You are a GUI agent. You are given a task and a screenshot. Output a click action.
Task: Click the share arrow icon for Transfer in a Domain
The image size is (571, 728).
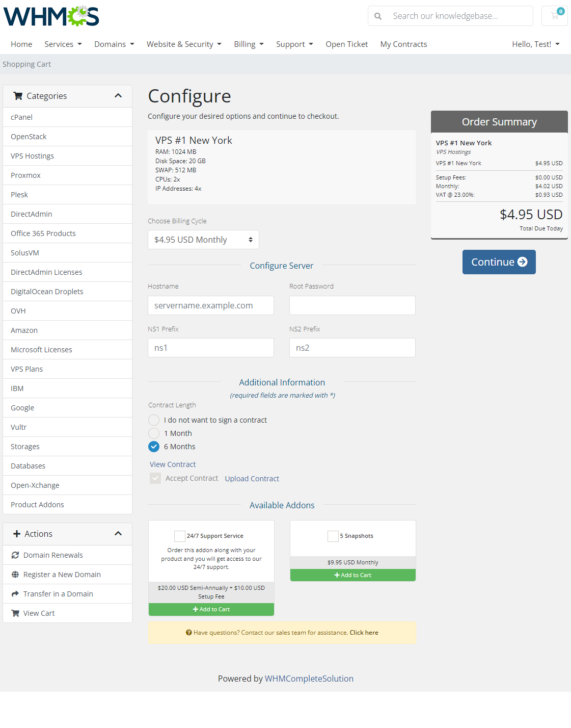click(x=15, y=594)
